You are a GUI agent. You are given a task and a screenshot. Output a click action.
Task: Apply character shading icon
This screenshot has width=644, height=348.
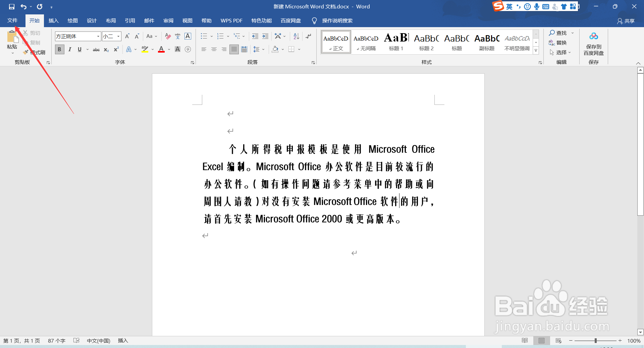(178, 50)
